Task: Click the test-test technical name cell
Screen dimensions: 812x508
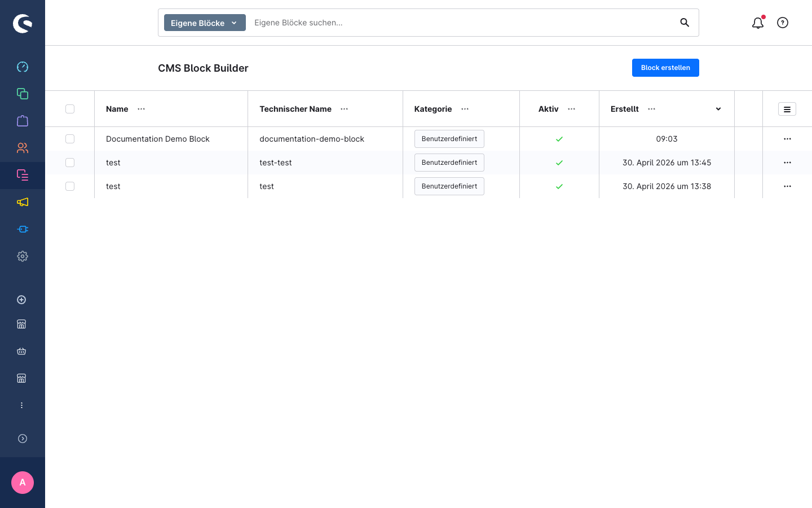Action: click(276, 163)
